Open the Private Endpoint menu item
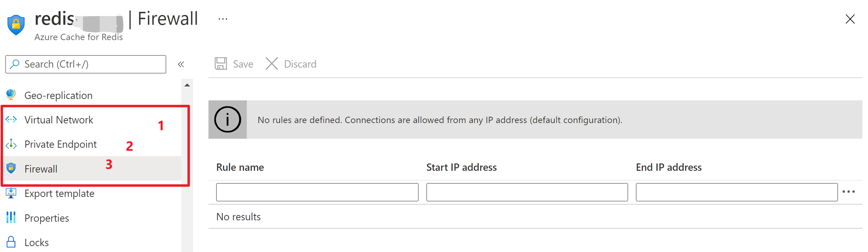The image size is (868, 252). [x=60, y=144]
